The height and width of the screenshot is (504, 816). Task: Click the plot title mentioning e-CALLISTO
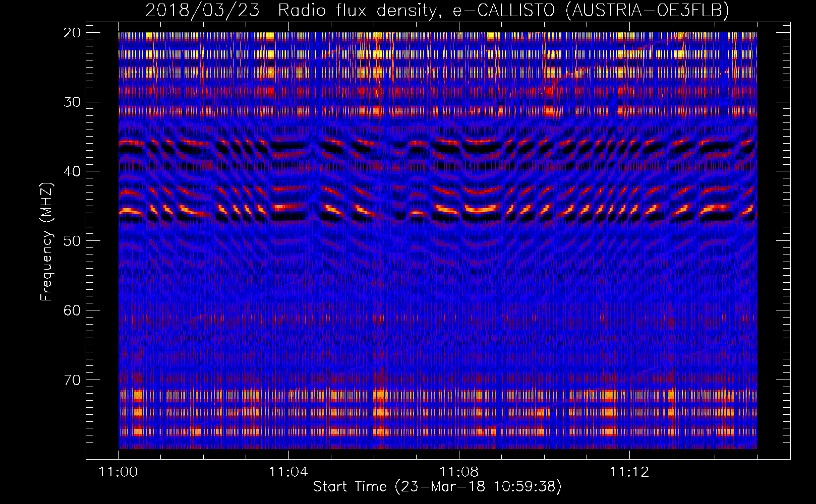click(437, 10)
